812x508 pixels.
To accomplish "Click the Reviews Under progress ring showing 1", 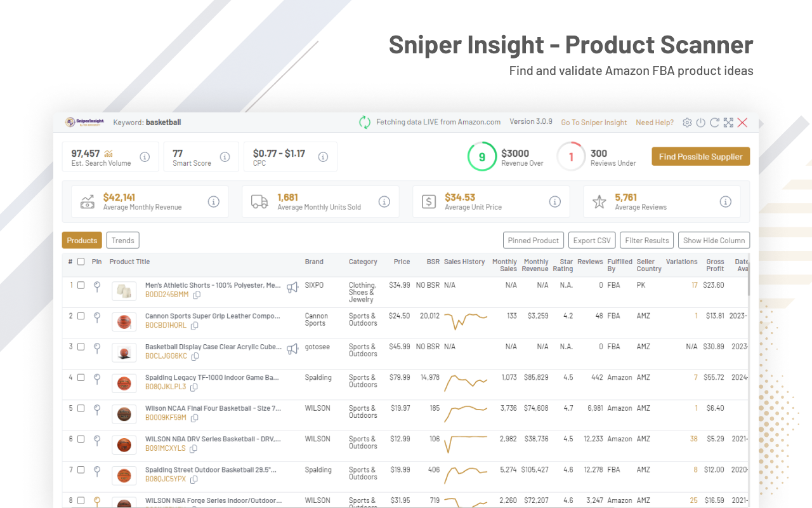I will tap(571, 157).
